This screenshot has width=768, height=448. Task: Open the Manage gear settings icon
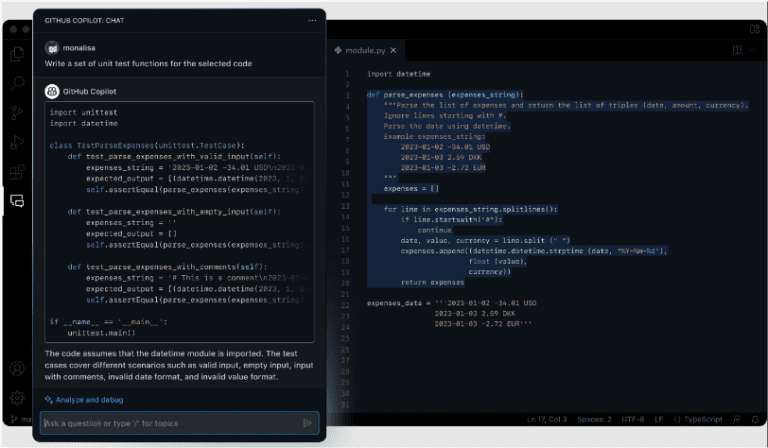17,397
